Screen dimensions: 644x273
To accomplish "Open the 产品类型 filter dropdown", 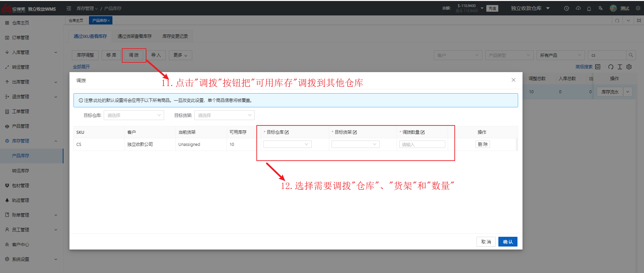I will 509,55.
